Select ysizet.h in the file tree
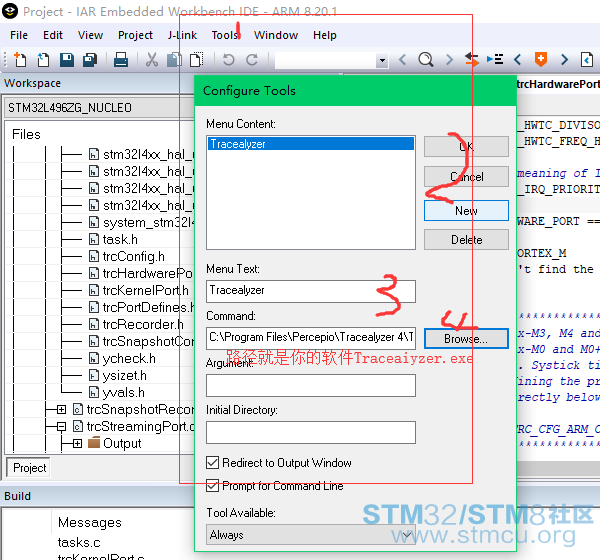The height and width of the screenshot is (560, 600). click(x=125, y=376)
